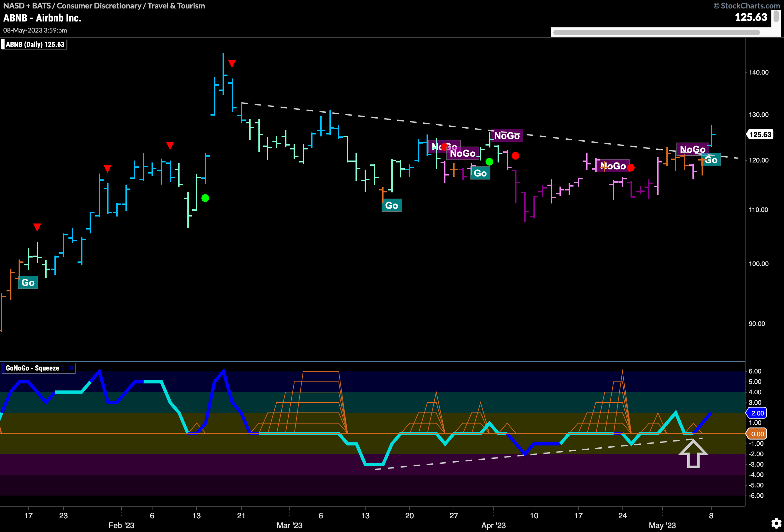Click the vertical scrollbar thumb at the top right
This screenshot has height=532, width=784.
pyautogui.click(x=776, y=17)
